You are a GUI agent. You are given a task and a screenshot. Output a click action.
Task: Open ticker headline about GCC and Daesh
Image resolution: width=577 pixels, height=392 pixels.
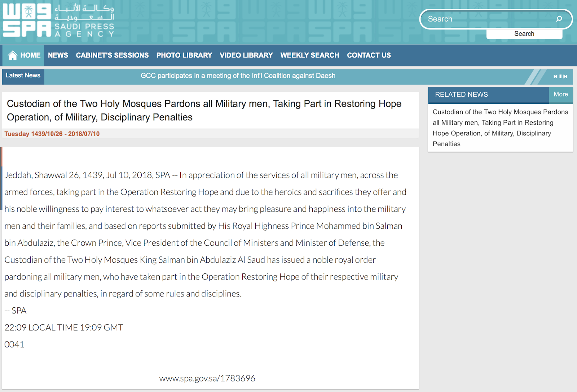tap(238, 76)
